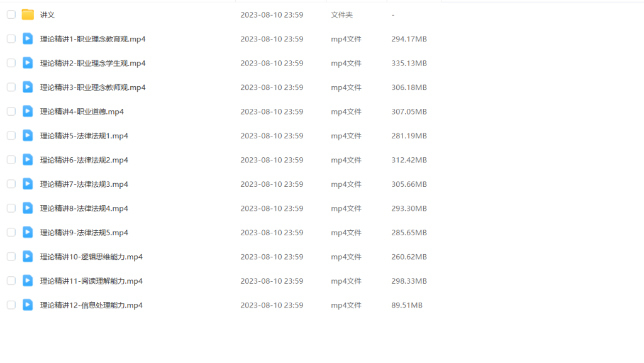
Task: Click video icon for 理论精讲10-逻辑思维能力.mp4
Action: (28, 257)
